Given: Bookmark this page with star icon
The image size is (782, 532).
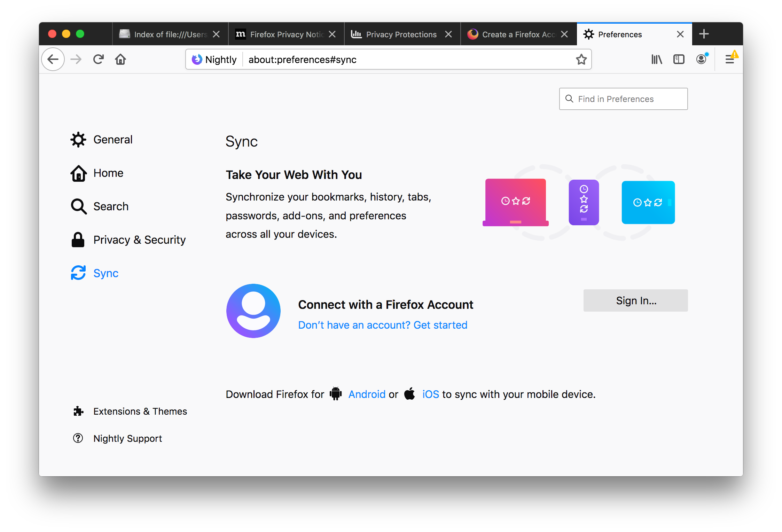Looking at the screenshot, I should coord(581,60).
